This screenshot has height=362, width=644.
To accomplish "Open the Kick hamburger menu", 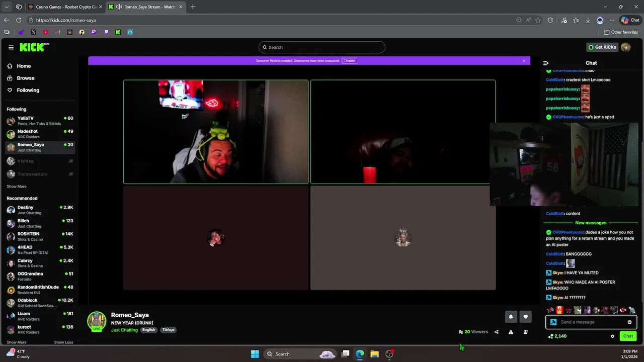I will (11, 47).
